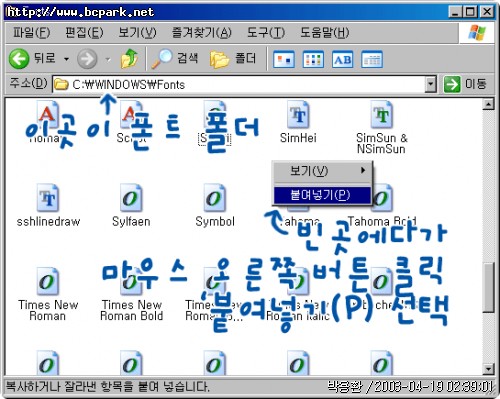Screen dimensions: 500x399
Task: Click the 이동 (Go) button
Action: pyautogui.click(x=465, y=84)
